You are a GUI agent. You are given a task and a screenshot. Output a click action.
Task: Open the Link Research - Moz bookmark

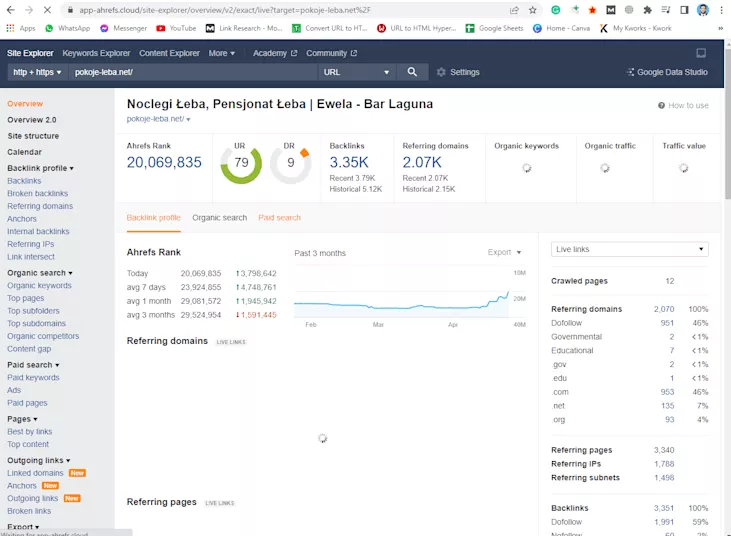(244, 28)
